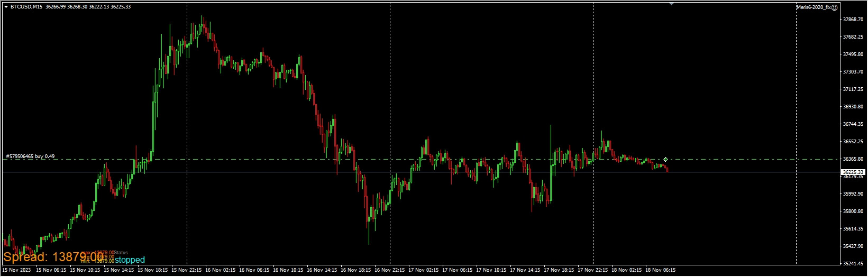The image size is (868, 277).
Task: Click time axis label 16 Nov 14:15
Action: click(x=322, y=270)
